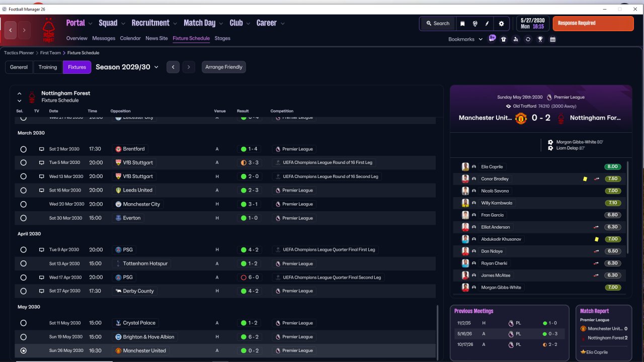Viewport: 644px width, 362px height.
Task: Open the trophy competitions shortcut
Action: tap(540, 39)
